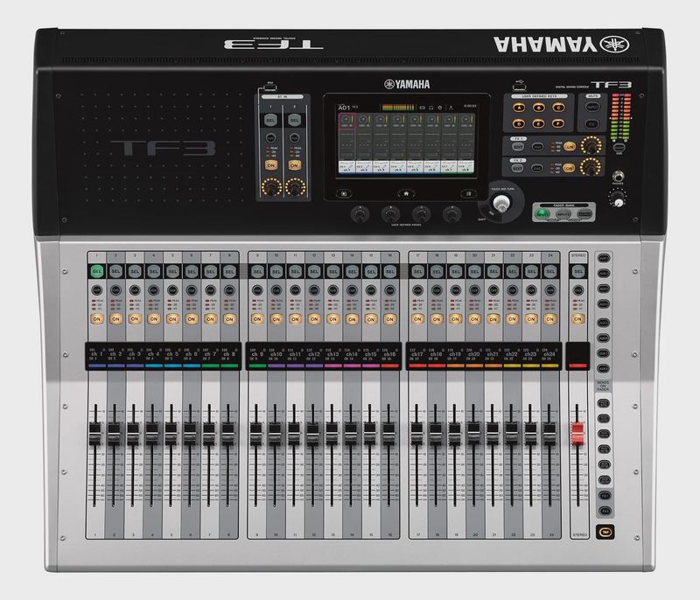Select User Defined Knob A
The width and height of the screenshot is (700, 600).
pos(360,214)
